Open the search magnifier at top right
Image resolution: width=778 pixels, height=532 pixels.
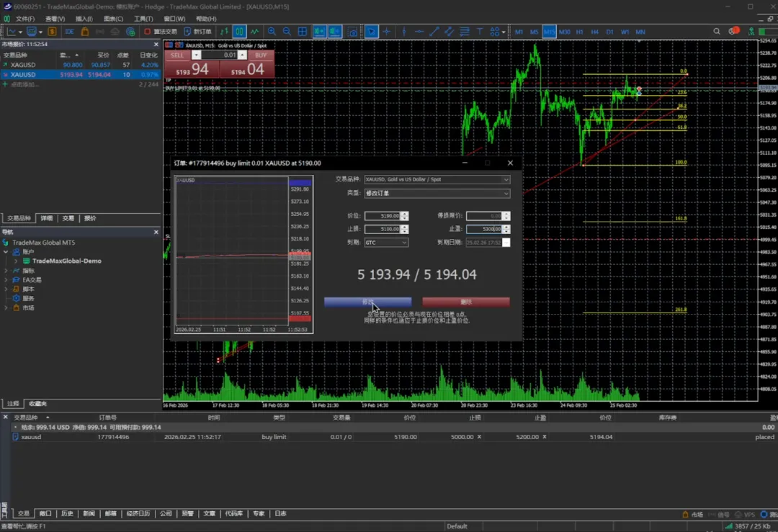[x=717, y=32]
